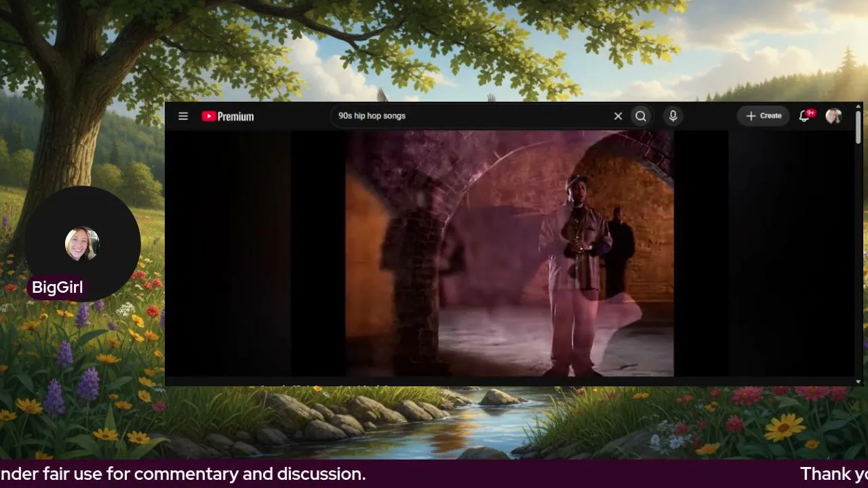Click the scrollbar down arrow

point(858,382)
